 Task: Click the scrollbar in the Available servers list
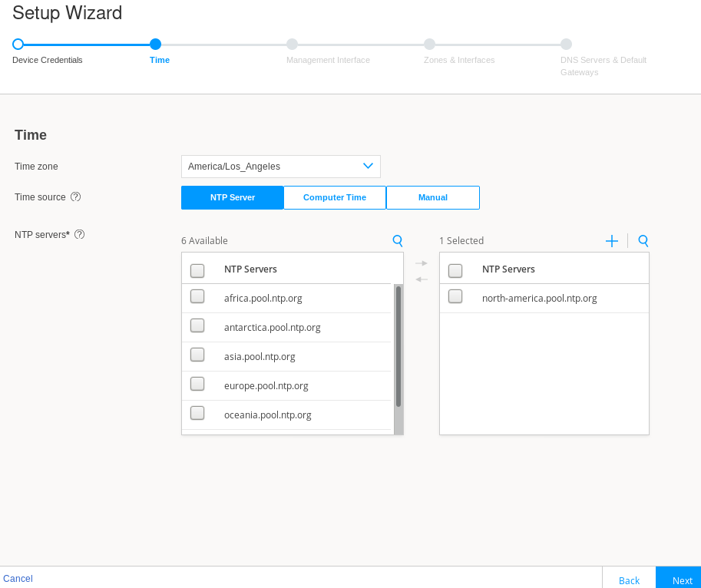(x=398, y=345)
